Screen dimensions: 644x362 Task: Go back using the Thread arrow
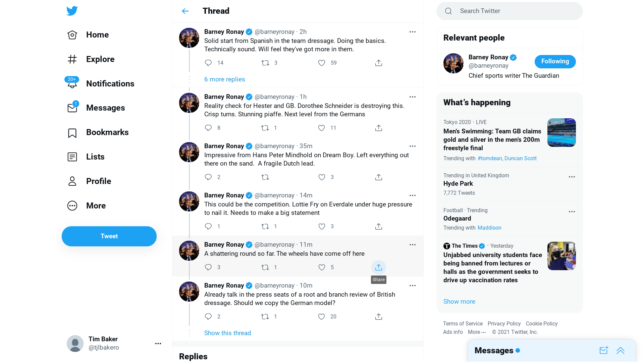click(x=185, y=11)
